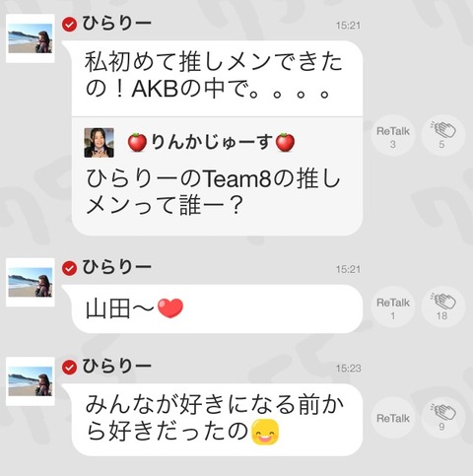The image size is (473, 476).
Task: Click ReTalk button showing 3
Action: (x=393, y=135)
